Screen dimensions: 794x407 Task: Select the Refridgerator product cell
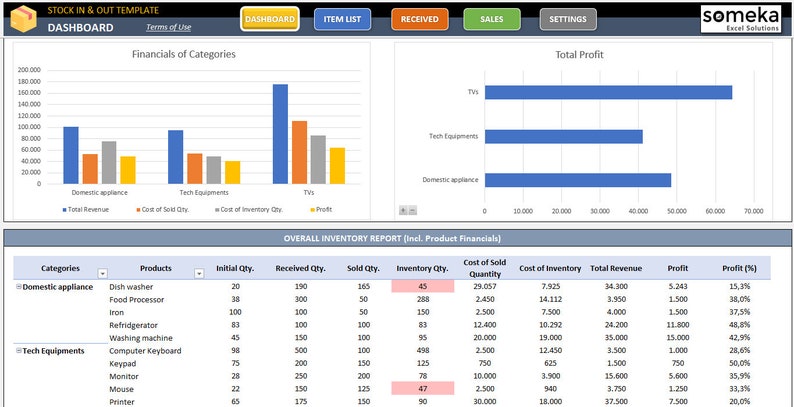[x=133, y=325]
